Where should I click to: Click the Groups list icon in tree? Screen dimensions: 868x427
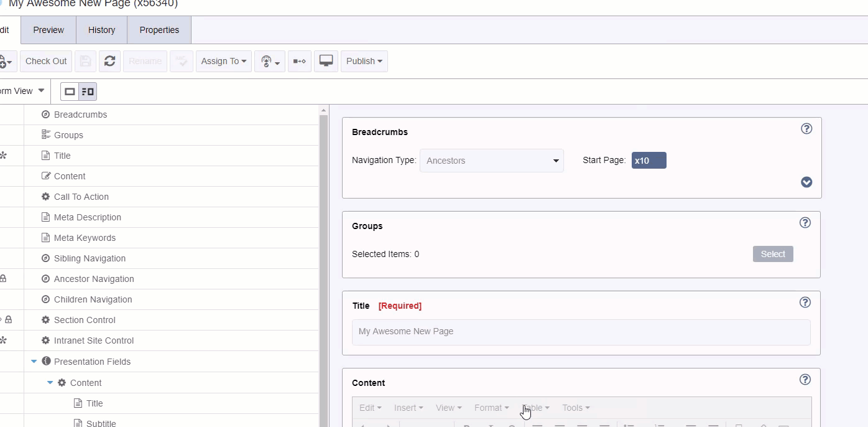45,135
